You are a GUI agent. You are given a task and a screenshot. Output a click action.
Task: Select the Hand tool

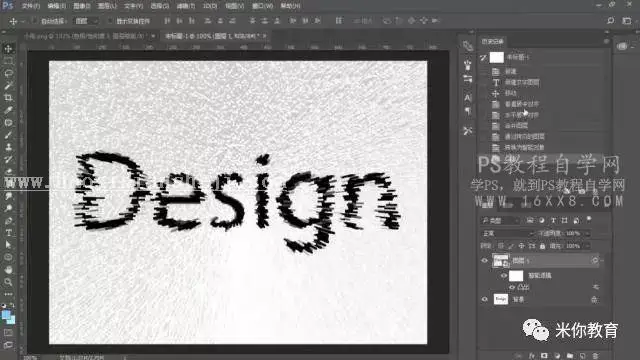tap(8, 270)
